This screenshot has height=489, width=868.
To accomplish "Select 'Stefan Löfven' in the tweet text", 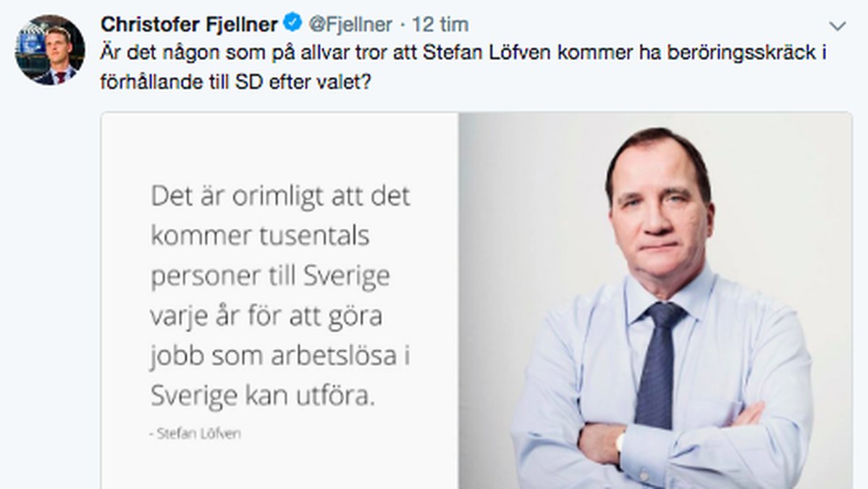I will tap(486, 53).
